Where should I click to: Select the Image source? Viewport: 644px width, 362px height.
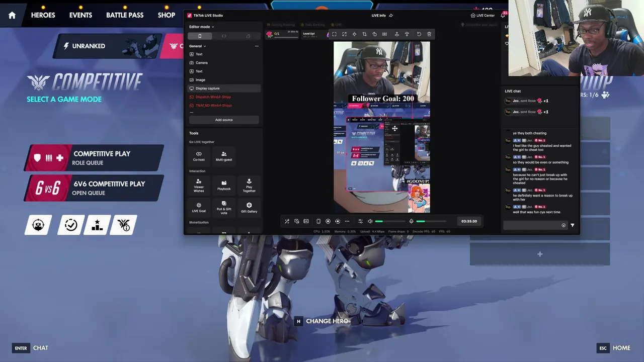(224, 80)
